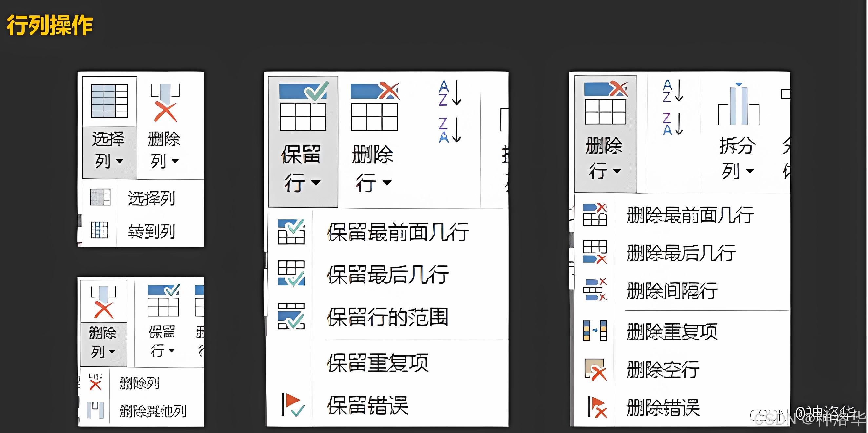Choose 删除空行 menu option
The width and height of the screenshot is (868, 433).
(x=663, y=370)
